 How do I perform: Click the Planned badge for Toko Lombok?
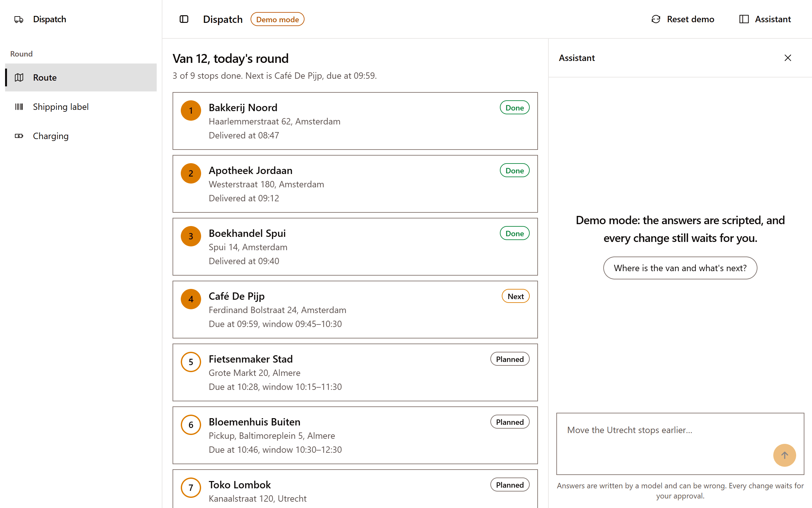click(510, 485)
